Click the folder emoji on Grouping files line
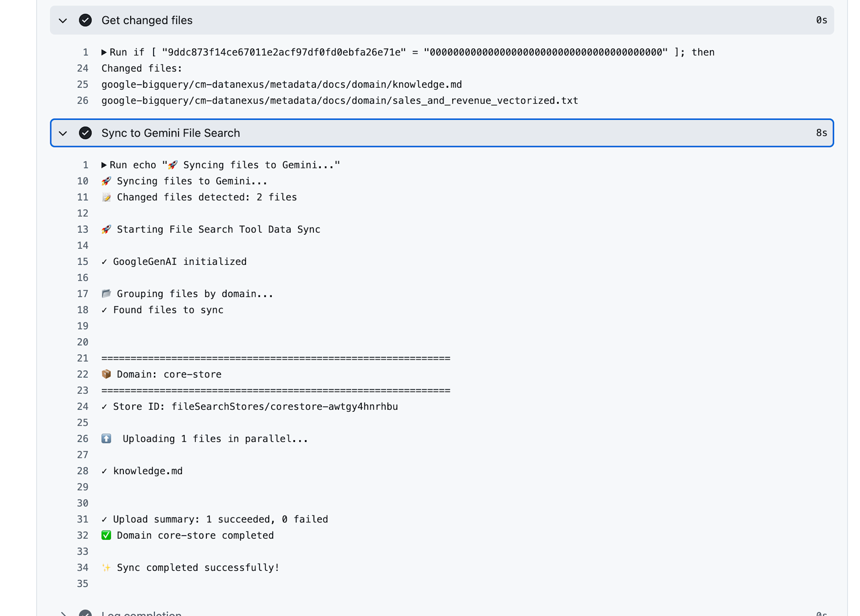Viewport: 860px width, 616px height. coord(106,294)
